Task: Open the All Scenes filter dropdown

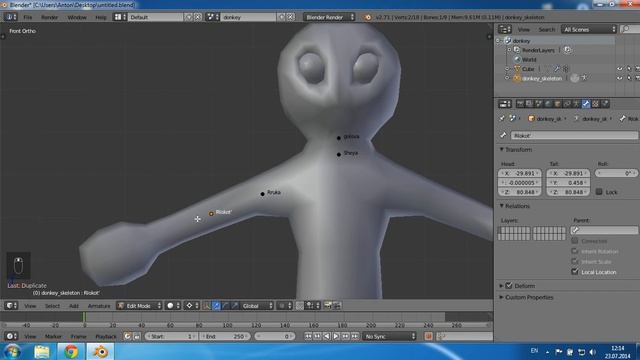Action: pos(589,29)
